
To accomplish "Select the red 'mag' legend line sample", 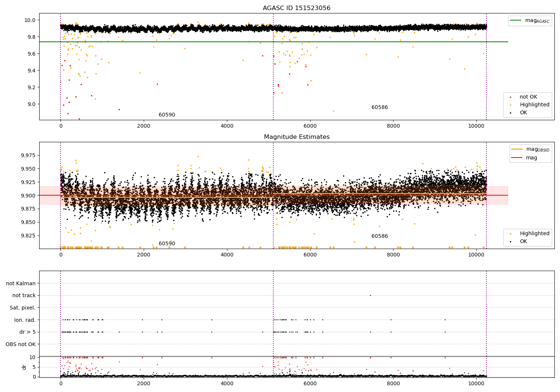I will pyautogui.click(x=517, y=158).
